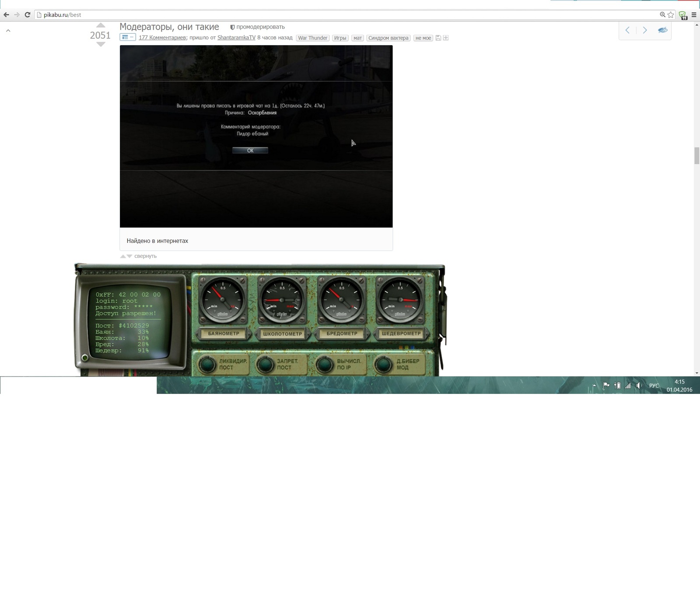The width and height of the screenshot is (700, 601).
Task: Click the scroll-to-top chevron at left
Action: tap(8, 31)
